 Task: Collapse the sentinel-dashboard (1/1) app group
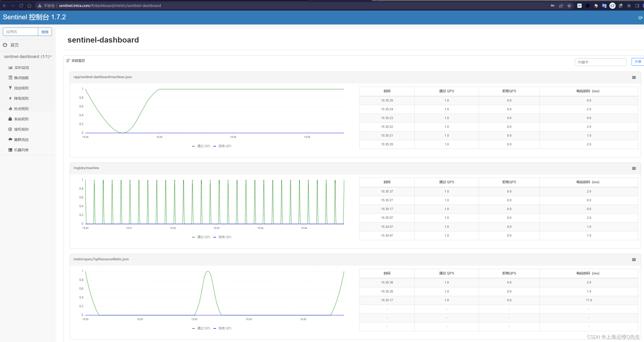[x=28, y=56]
